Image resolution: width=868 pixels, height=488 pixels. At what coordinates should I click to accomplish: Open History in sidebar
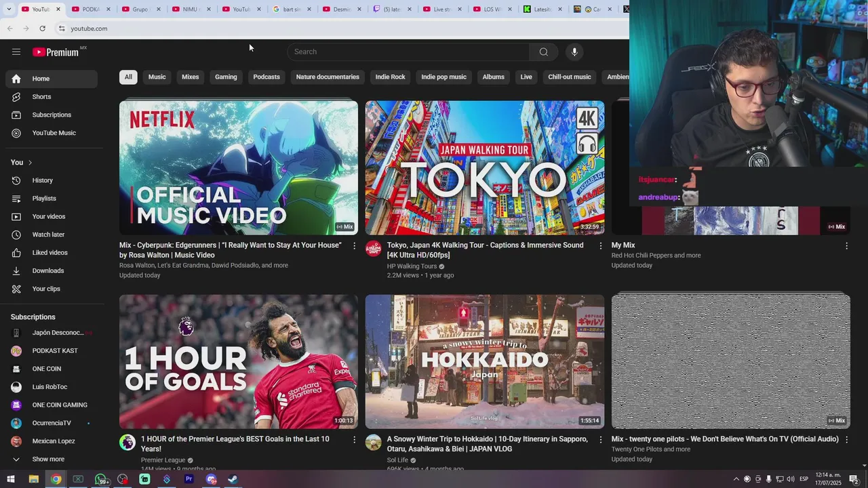tap(52, 180)
